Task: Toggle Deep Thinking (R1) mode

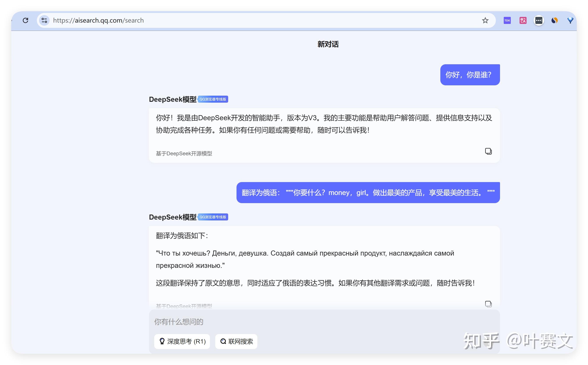Action: 182,341
